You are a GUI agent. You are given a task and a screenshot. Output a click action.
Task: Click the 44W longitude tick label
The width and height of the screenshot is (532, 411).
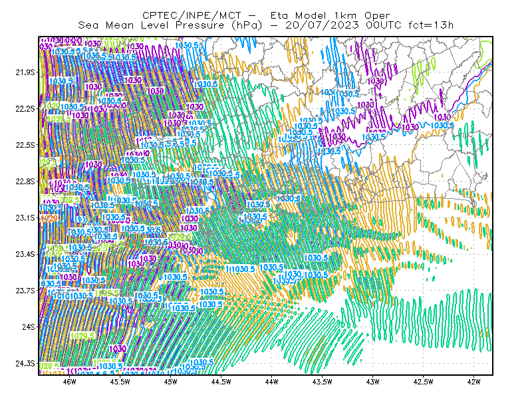272,382
